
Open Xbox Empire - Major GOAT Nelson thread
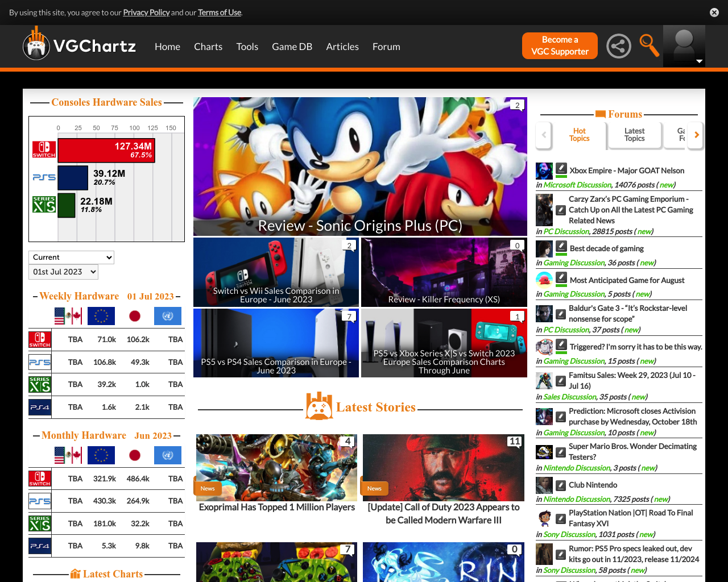tap(627, 171)
